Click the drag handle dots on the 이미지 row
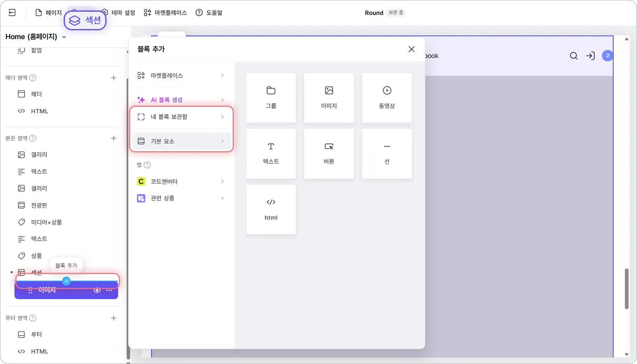Screen dimensions: 637x364 pos(30,290)
